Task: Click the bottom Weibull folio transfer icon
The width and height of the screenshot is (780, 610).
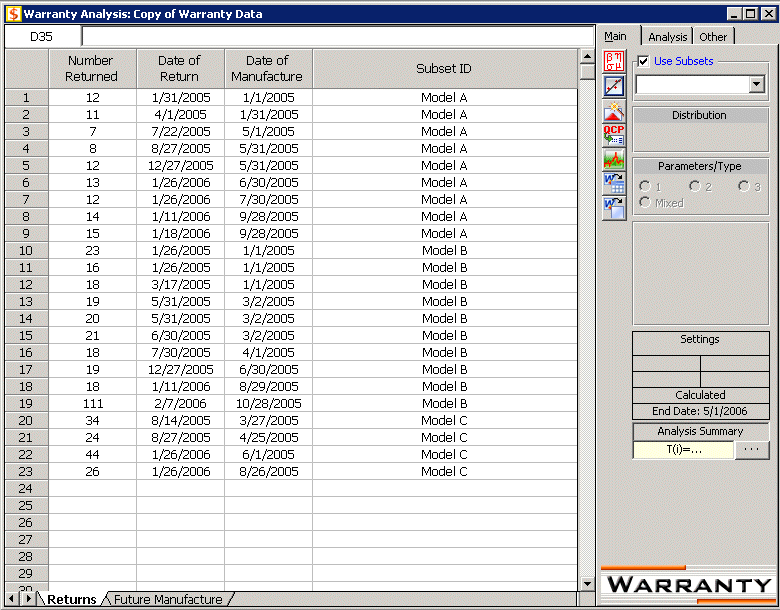Action: [613, 207]
